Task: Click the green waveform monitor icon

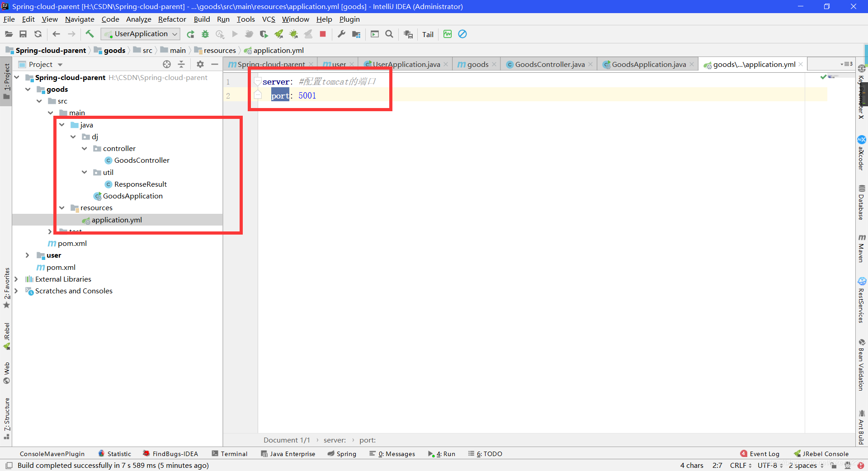Action: [x=448, y=34]
